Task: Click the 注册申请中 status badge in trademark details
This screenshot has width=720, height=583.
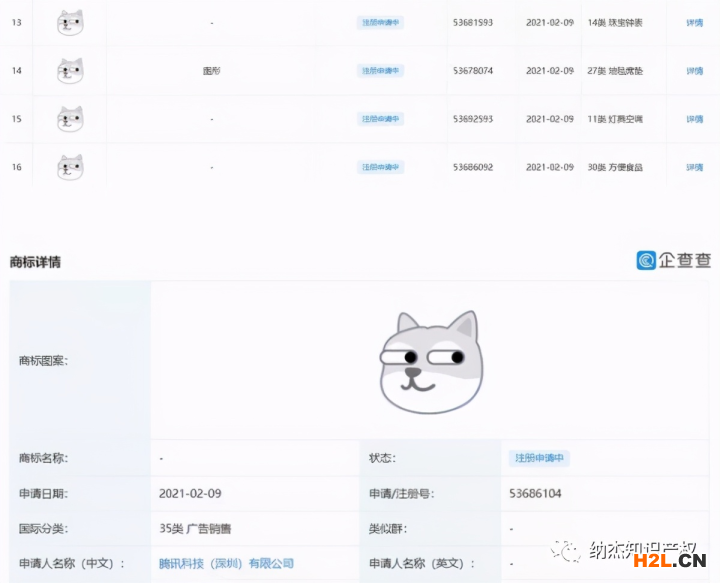Action: [539, 458]
